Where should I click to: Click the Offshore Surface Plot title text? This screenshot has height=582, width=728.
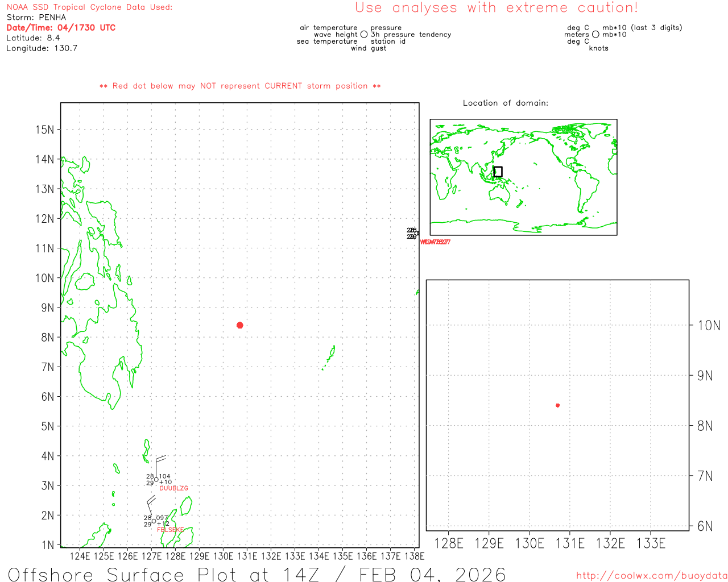[257, 574]
